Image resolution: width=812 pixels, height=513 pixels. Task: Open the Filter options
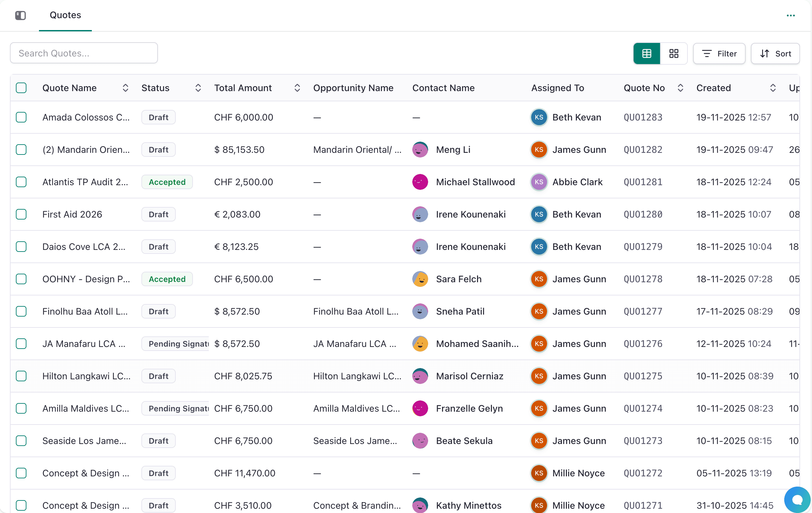point(719,53)
